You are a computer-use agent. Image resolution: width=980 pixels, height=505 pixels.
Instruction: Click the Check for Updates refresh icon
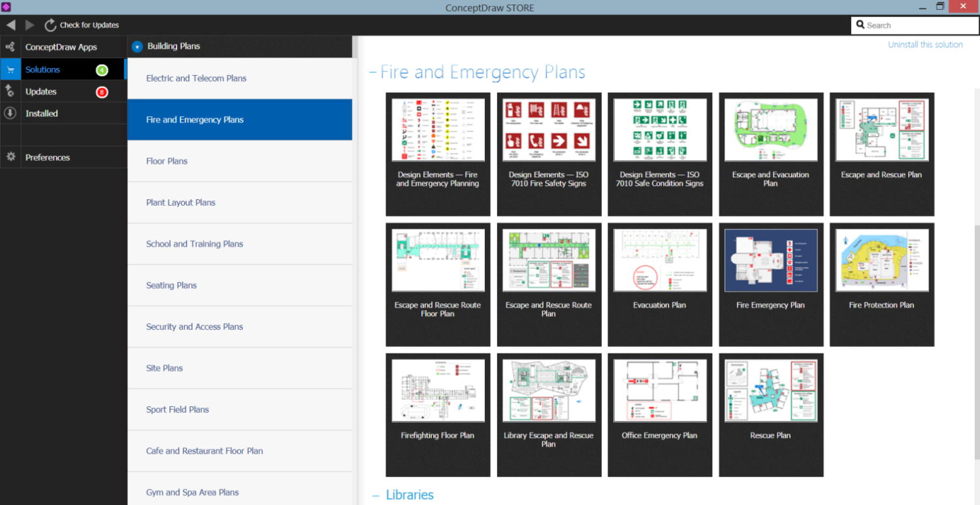pyautogui.click(x=50, y=25)
